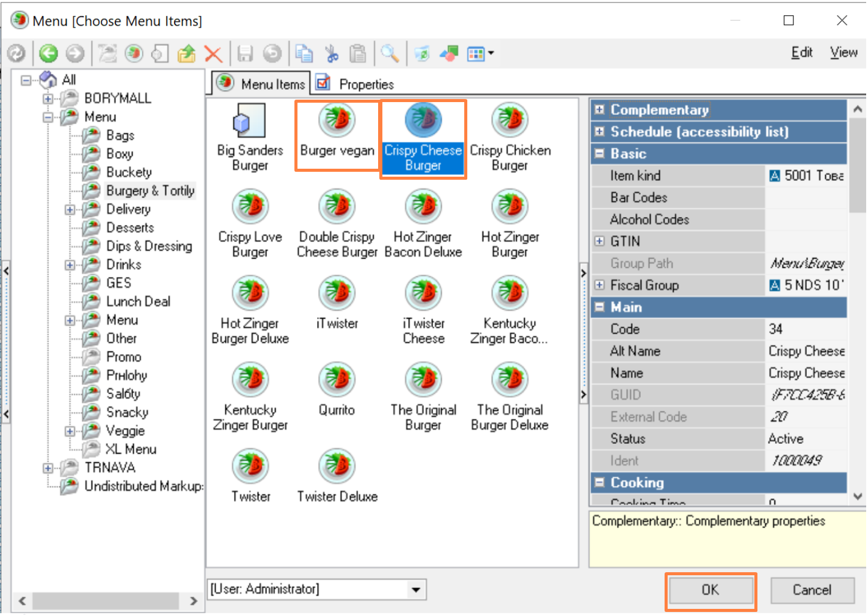868x615 pixels.
Task: Select the XL Menu tree folder
Action: (131, 450)
